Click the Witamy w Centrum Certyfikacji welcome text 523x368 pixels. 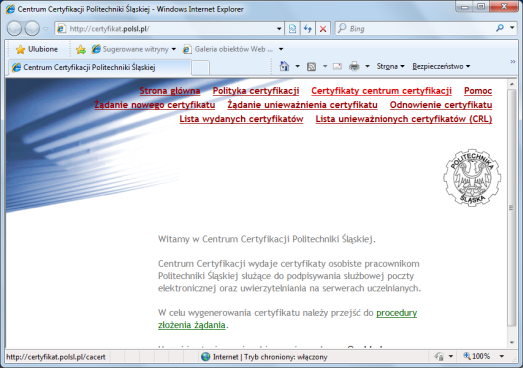point(267,239)
